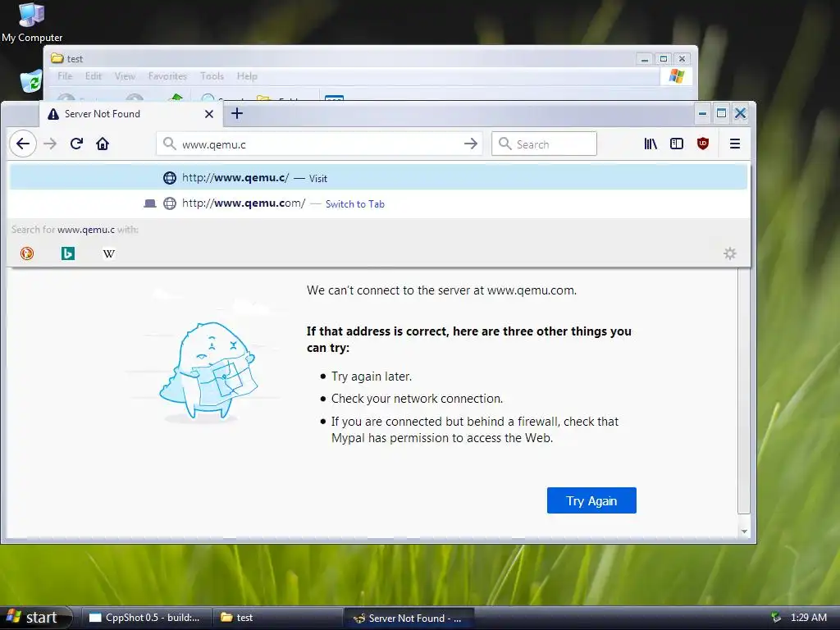This screenshot has height=630, width=840.
Task: Open the uBlock Origin shield icon
Action: click(x=703, y=144)
